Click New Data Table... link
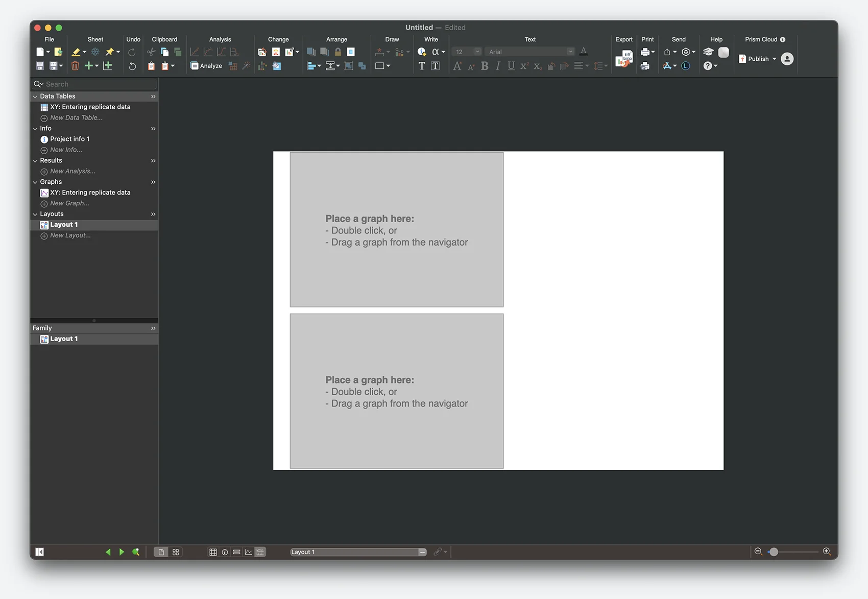The image size is (868, 599). (76, 117)
